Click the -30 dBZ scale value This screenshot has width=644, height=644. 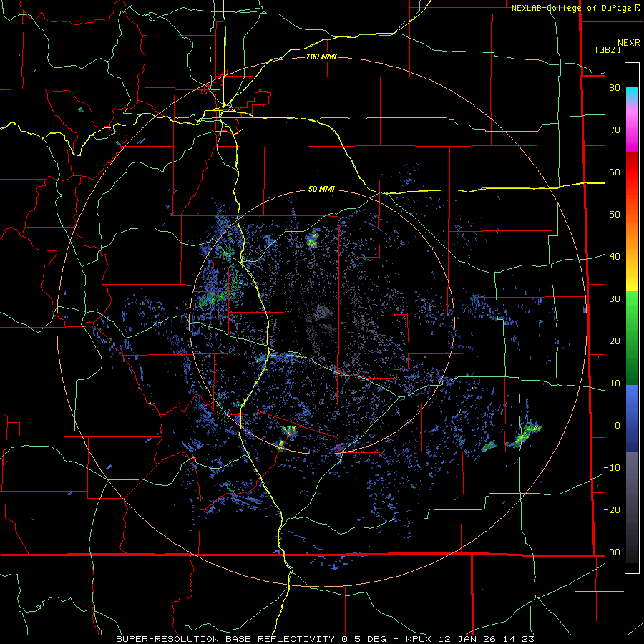pyautogui.click(x=612, y=552)
